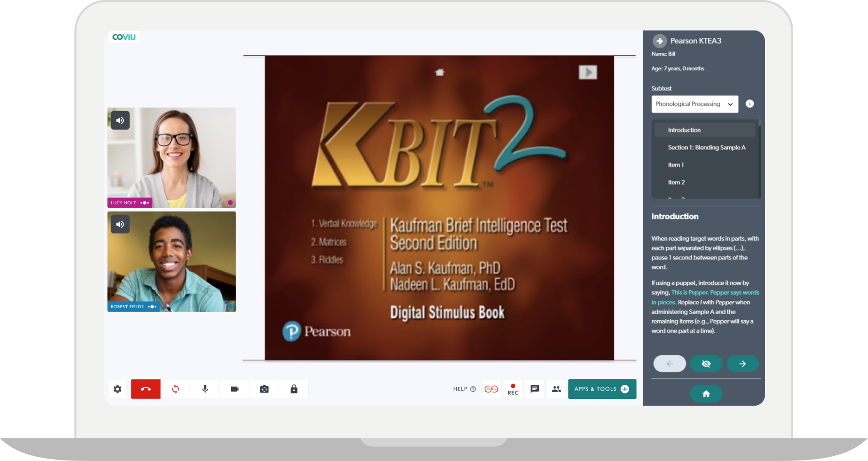
Task: Select Item 1 in the list
Action: pos(705,165)
